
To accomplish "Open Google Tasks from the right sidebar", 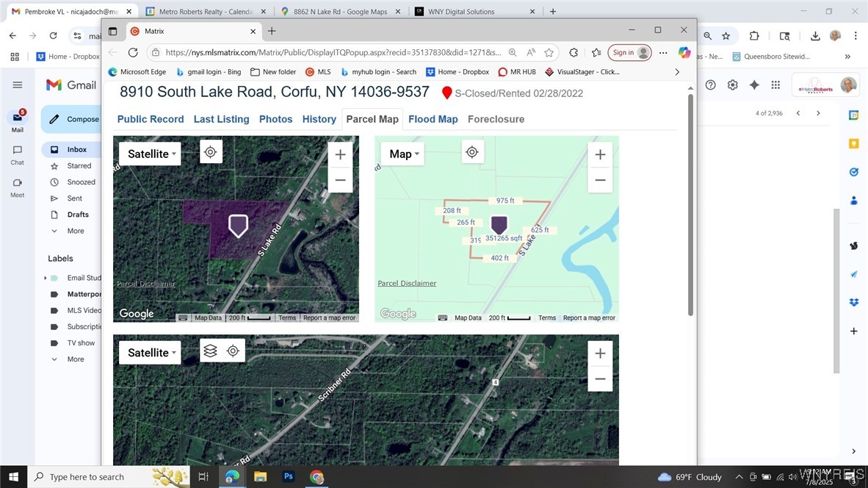I will pos(853,171).
